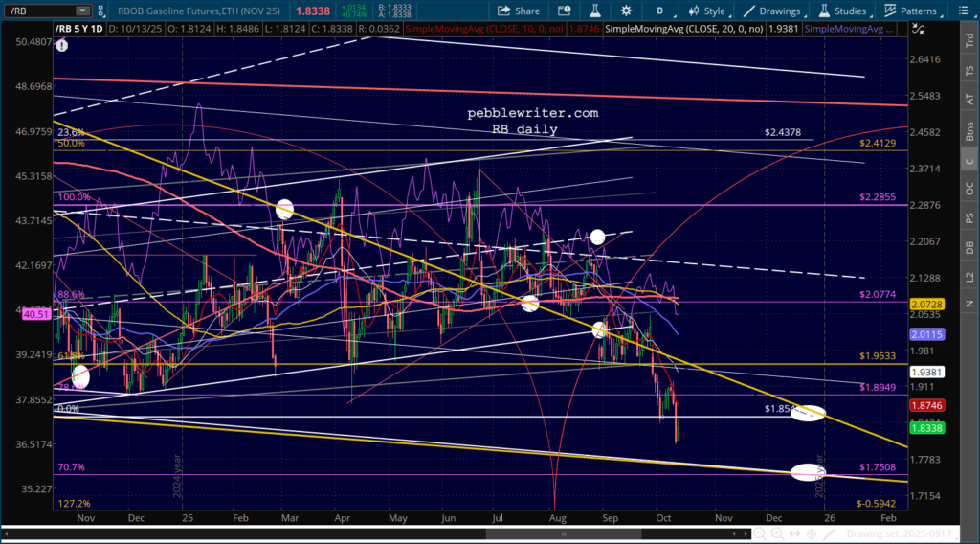
Task: Click the $1.8949 level label
Action: click(x=878, y=388)
